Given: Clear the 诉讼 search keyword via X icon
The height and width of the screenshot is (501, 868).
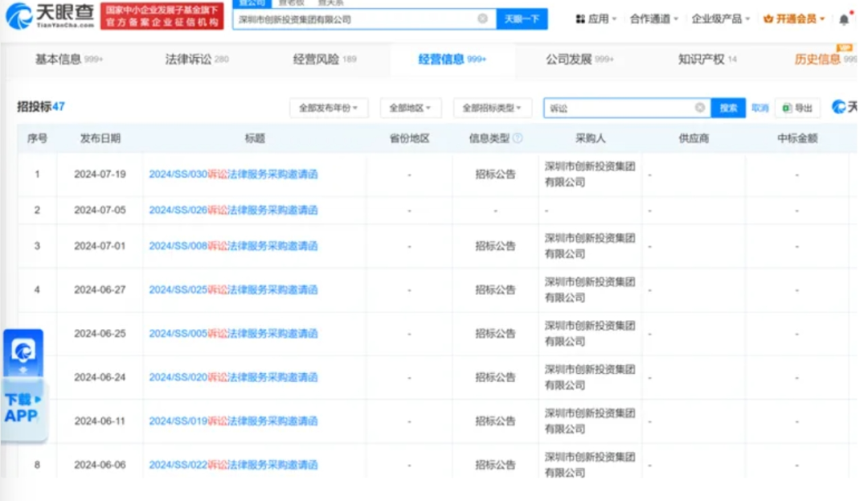Looking at the screenshot, I should click(x=700, y=107).
